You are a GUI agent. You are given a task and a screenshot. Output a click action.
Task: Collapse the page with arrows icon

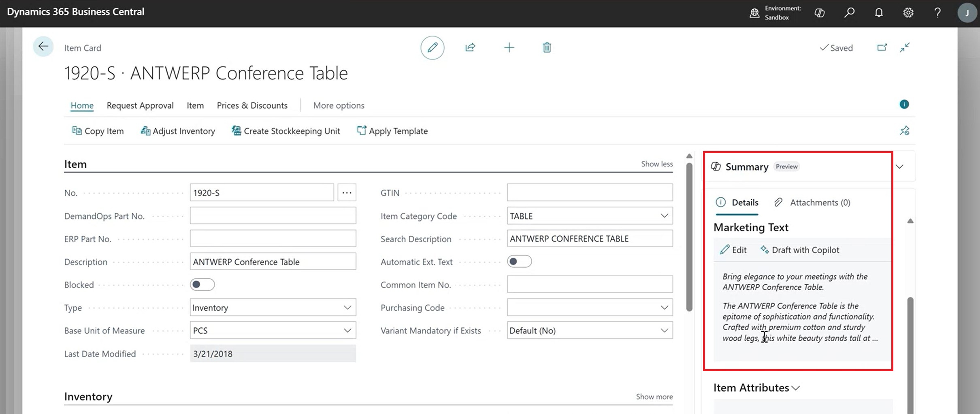905,47
